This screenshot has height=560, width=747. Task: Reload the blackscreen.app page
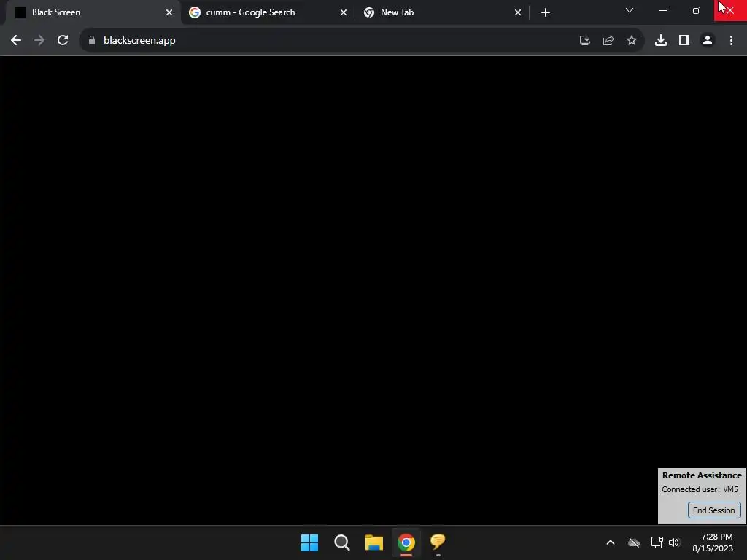point(63,41)
